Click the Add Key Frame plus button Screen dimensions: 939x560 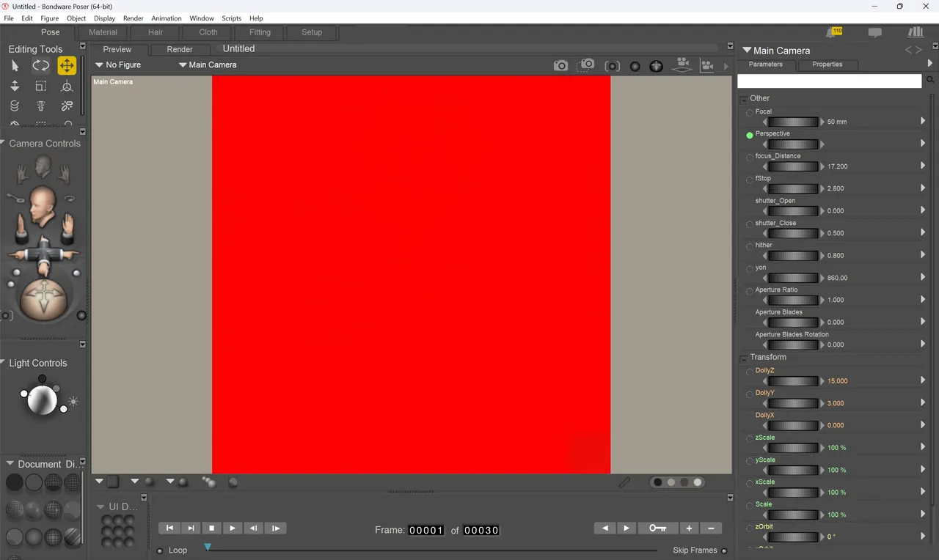tap(689, 528)
